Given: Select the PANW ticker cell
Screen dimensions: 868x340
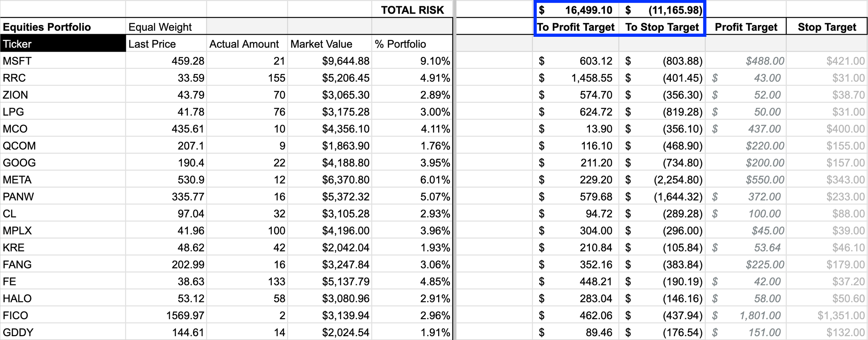Looking at the screenshot, I should 63,197.
